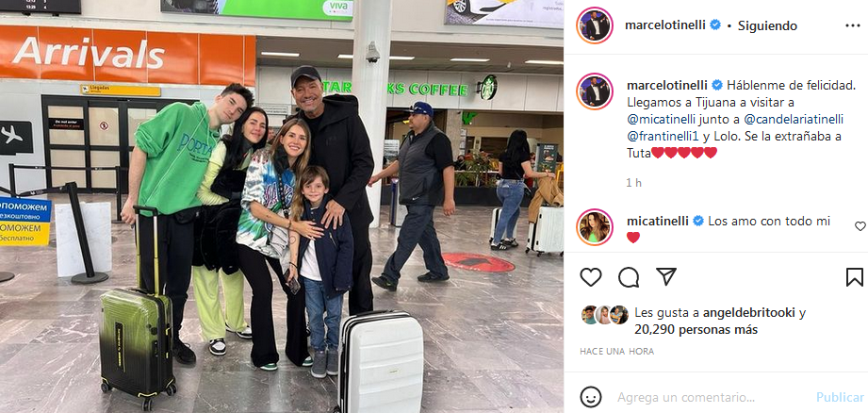Toggle the Siguiendo following status
The width and height of the screenshot is (868, 413).
[x=767, y=25]
